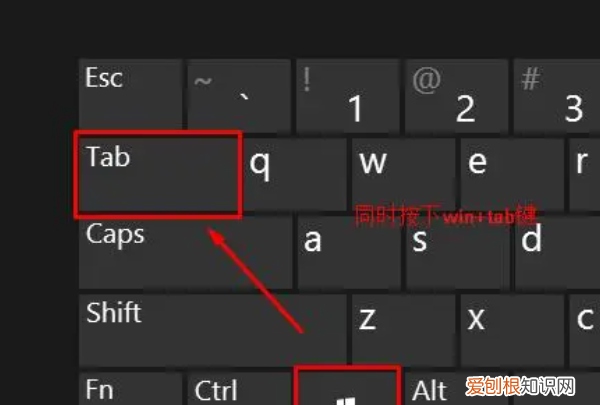Tap the letter x key
The image size is (600, 405).
512,331
